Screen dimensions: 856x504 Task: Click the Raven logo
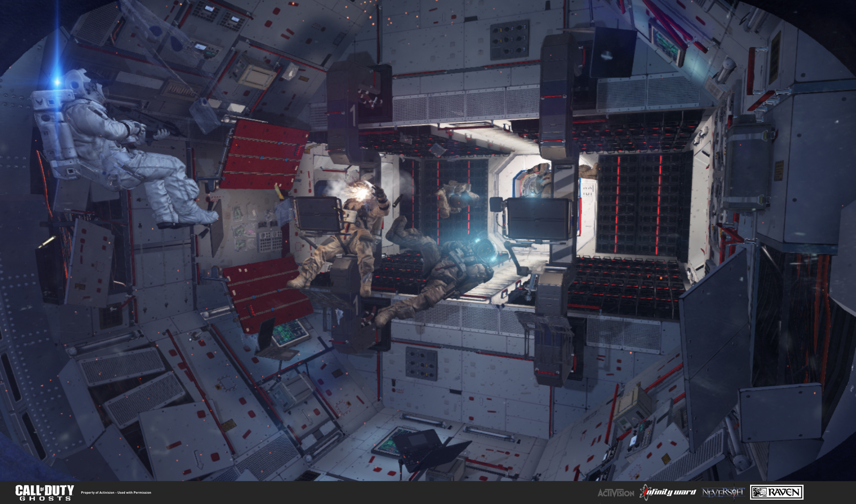coord(777,492)
